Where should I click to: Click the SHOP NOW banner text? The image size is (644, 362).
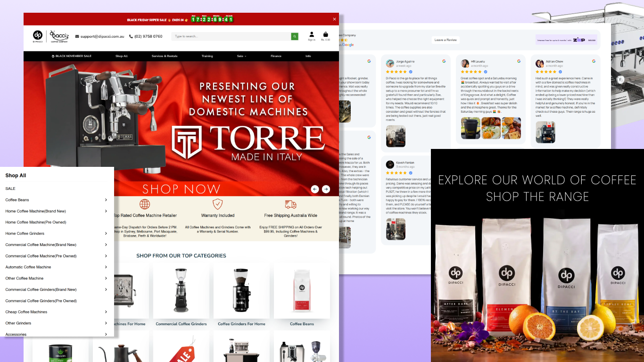182,189
